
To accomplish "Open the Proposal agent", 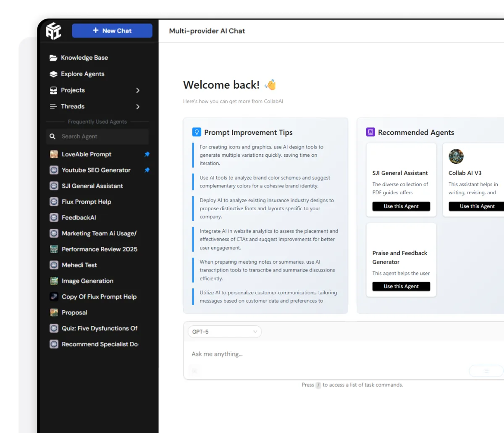I will 74,313.
